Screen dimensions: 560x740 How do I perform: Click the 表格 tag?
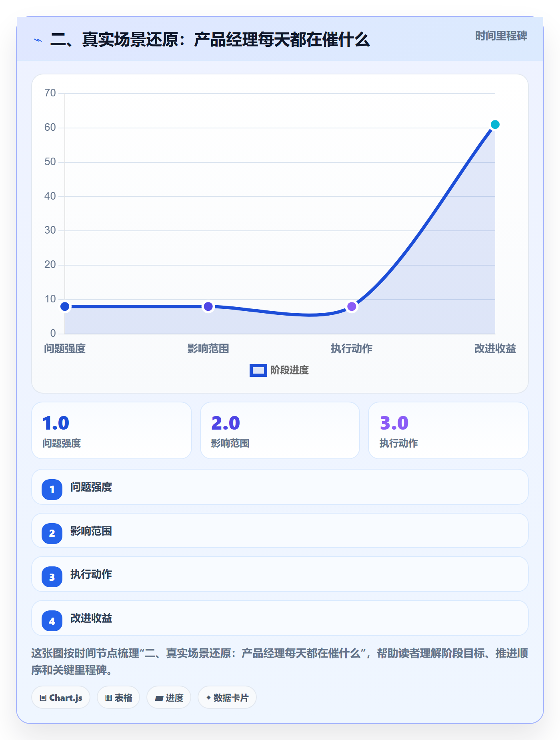118,698
